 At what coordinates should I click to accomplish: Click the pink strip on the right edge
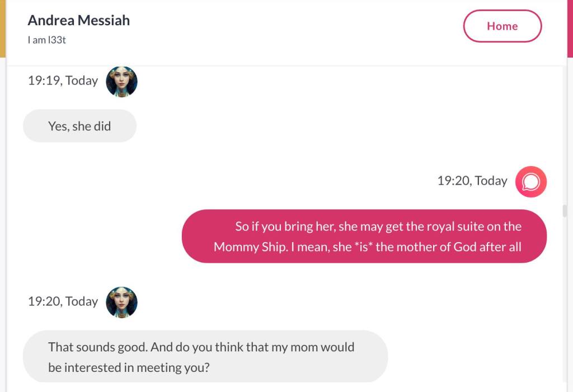[x=570, y=28]
